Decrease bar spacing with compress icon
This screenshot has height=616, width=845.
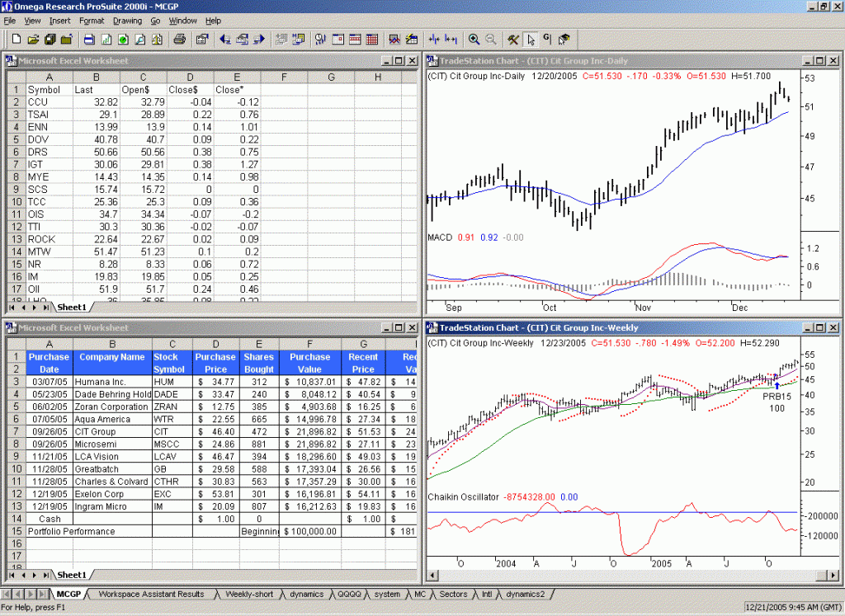pos(434,40)
